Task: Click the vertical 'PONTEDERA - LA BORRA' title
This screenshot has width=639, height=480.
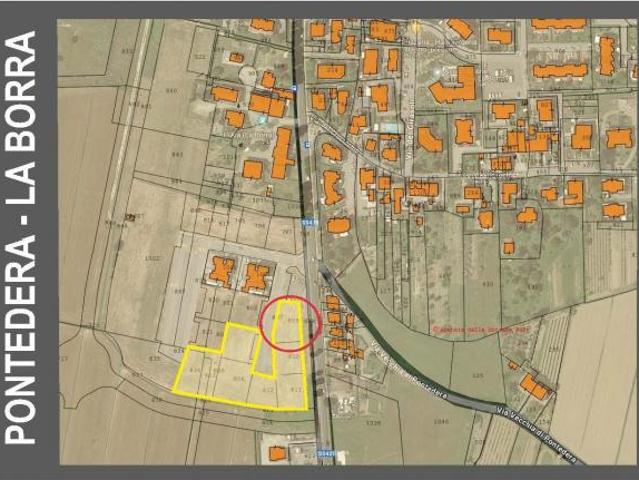Action: tap(20, 237)
